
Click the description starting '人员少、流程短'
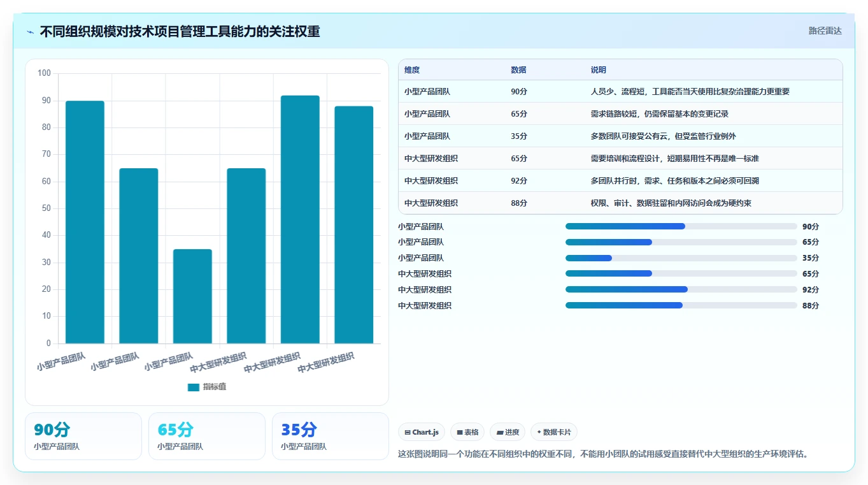click(690, 92)
